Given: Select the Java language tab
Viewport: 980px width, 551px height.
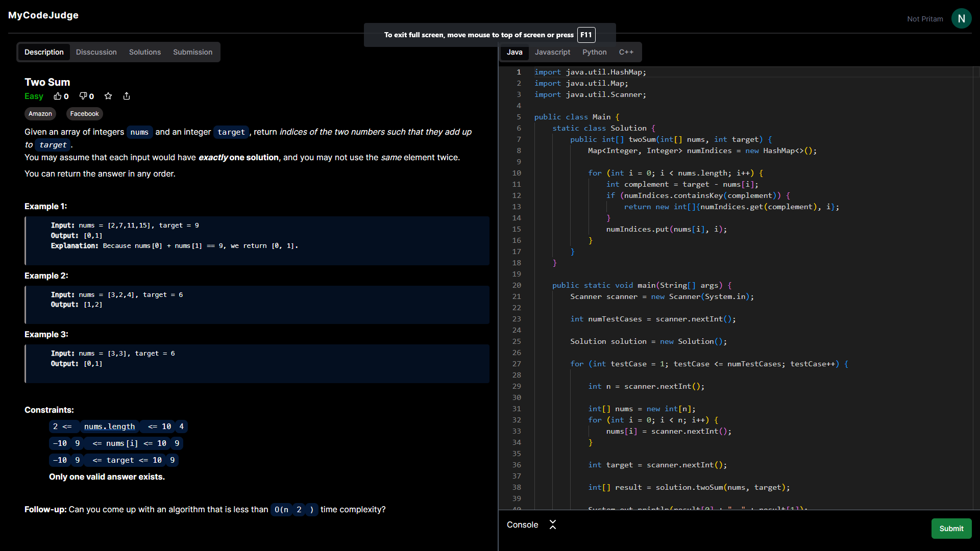Looking at the screenshot, I should (x=514, y=52).
